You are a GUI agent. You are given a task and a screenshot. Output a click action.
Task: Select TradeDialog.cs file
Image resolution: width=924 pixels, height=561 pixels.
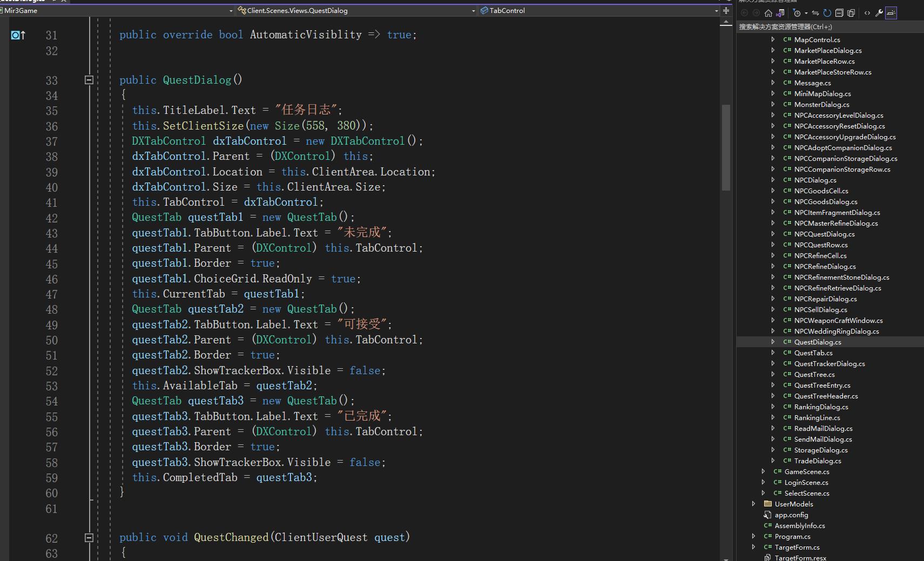818,461
